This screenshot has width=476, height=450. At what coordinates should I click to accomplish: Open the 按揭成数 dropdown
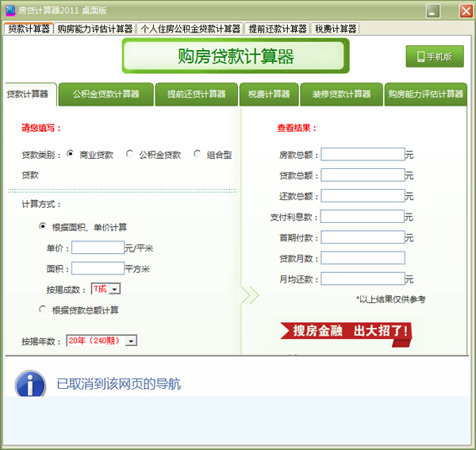point(106,289)
